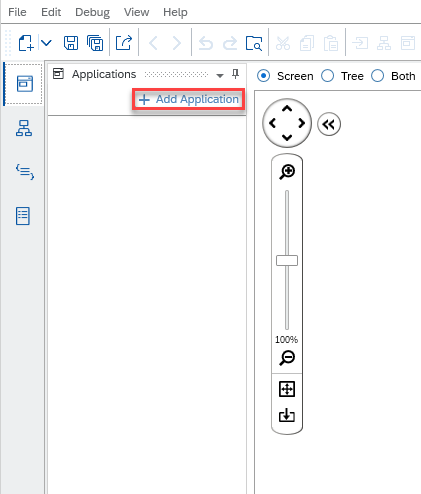Screen dimensions: 421x494
Task: Click the Save All icon
Action: point(95,43)
